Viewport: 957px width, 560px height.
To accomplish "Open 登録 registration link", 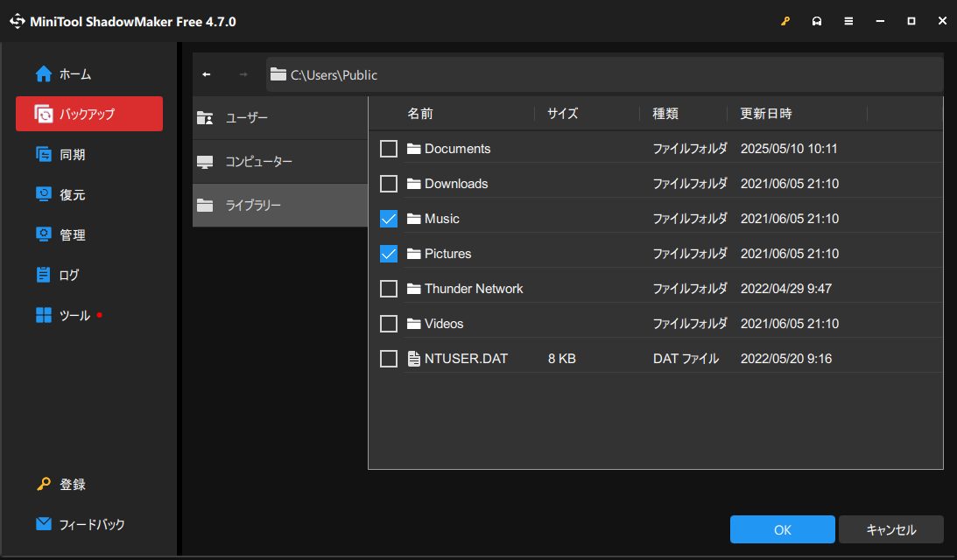I will click(72, 485).
